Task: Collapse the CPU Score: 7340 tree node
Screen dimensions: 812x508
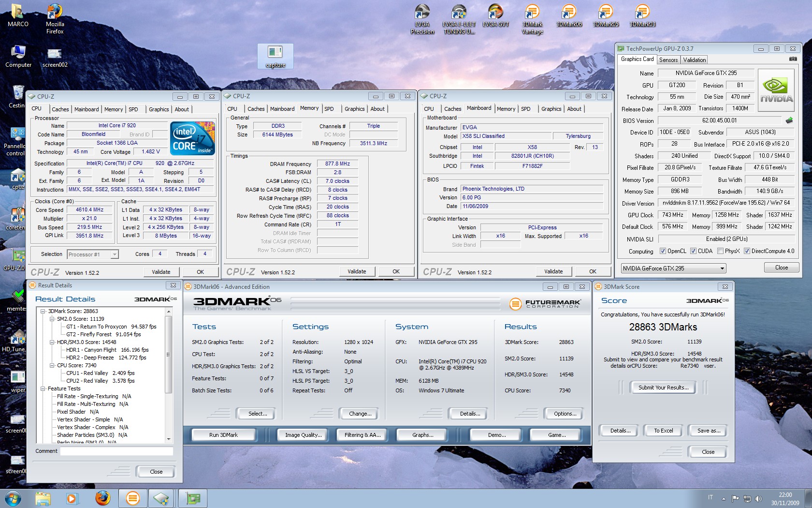Action: [x=52, y=365]
